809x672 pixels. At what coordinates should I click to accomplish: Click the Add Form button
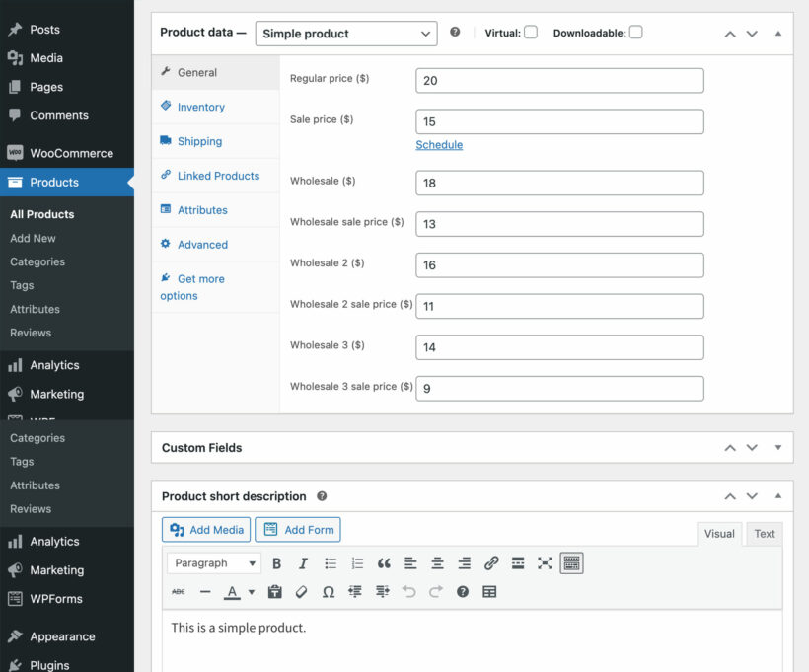point(297,529)
